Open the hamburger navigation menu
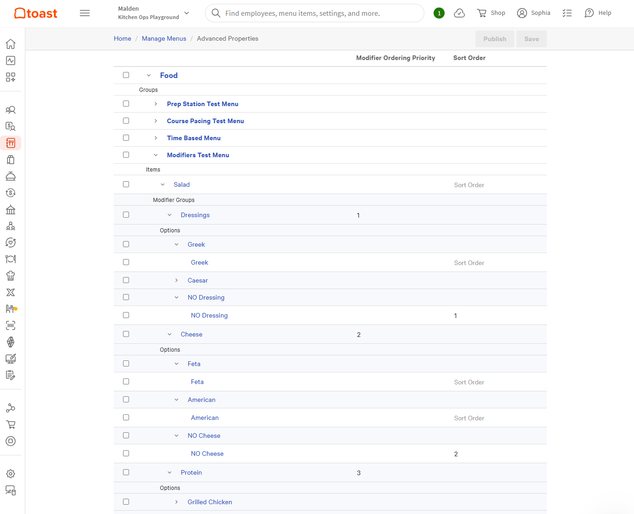 click(85, 13)
